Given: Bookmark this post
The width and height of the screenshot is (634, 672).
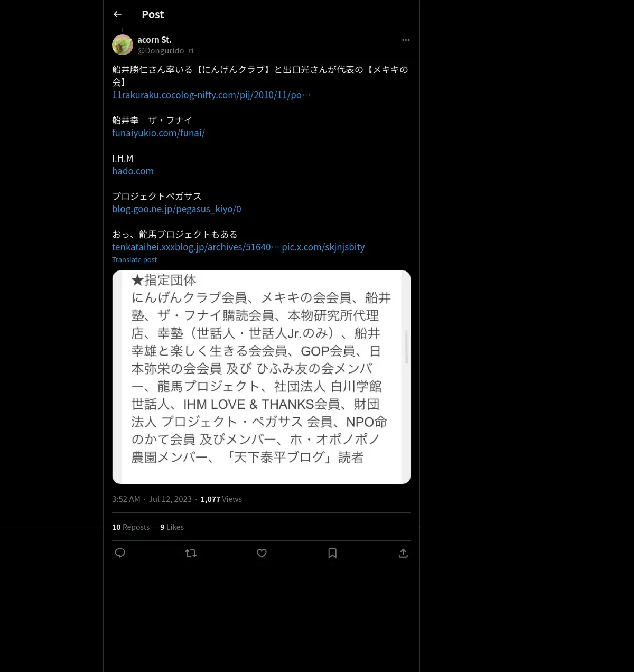Looking at the screenshot, I should [x=332, y=553].
